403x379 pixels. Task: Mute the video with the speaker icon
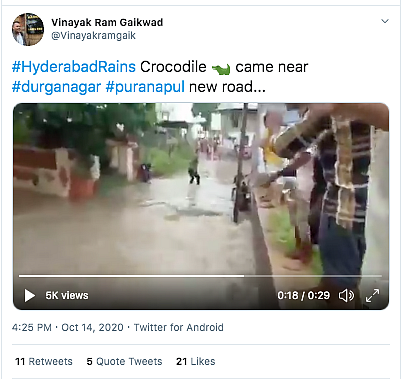click(x=346, y=295)
